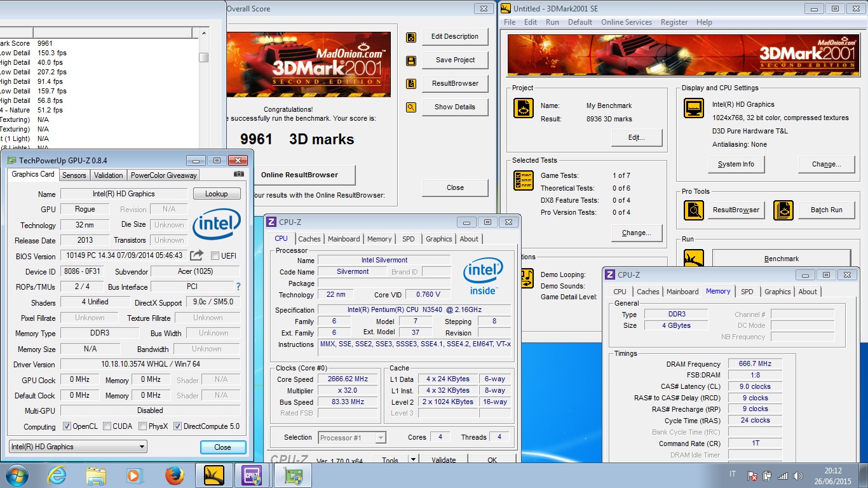The width and height of the screenshot is (868, 488).
Task: Click the taskbar clock showing 20:12
Action: click(x=833, y=471)
